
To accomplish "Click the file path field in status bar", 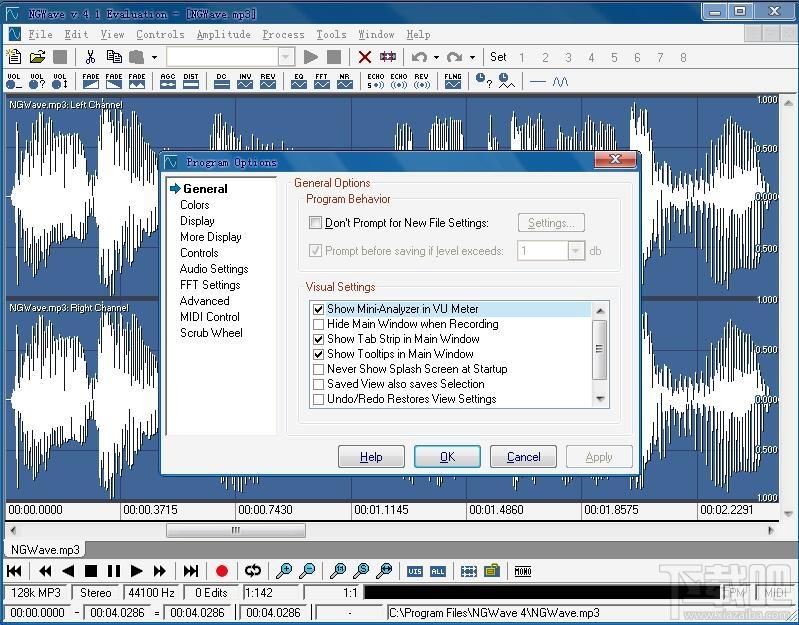I will 589,613.
